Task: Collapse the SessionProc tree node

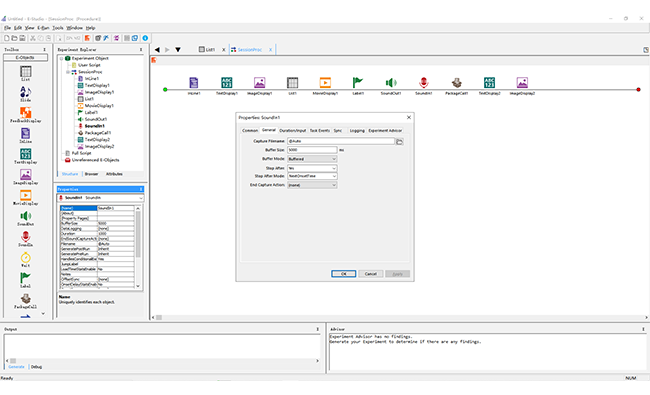Action: point(68,72)
